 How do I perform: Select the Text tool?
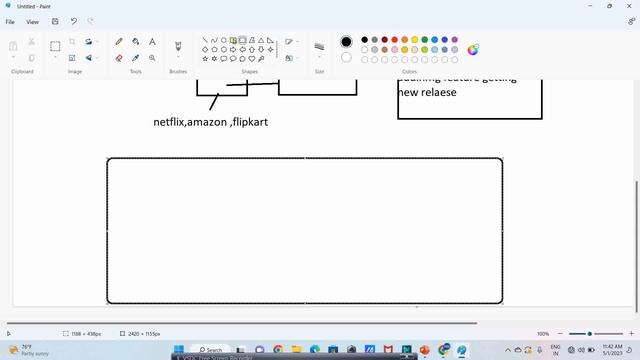click(x=152, y=42)
